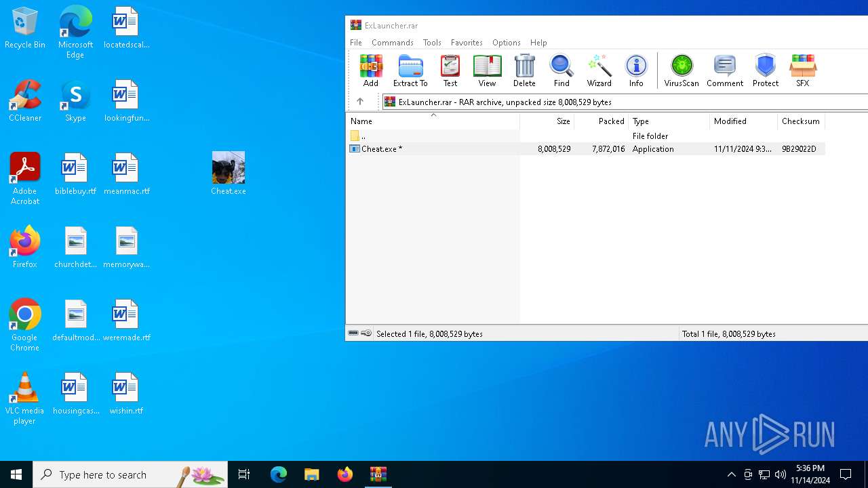Go up one level with the arrow
The height and width of the screenshot is (488, 868).
point(360,102)
